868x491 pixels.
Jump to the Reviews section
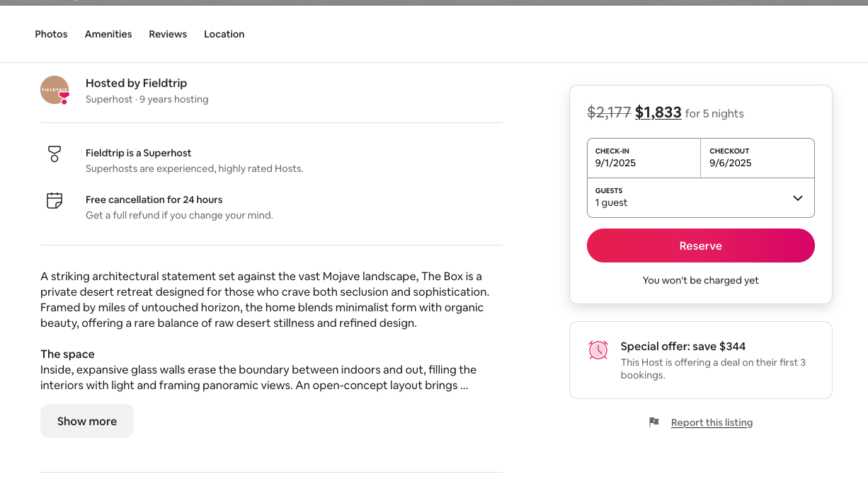(x=168, y=34)
